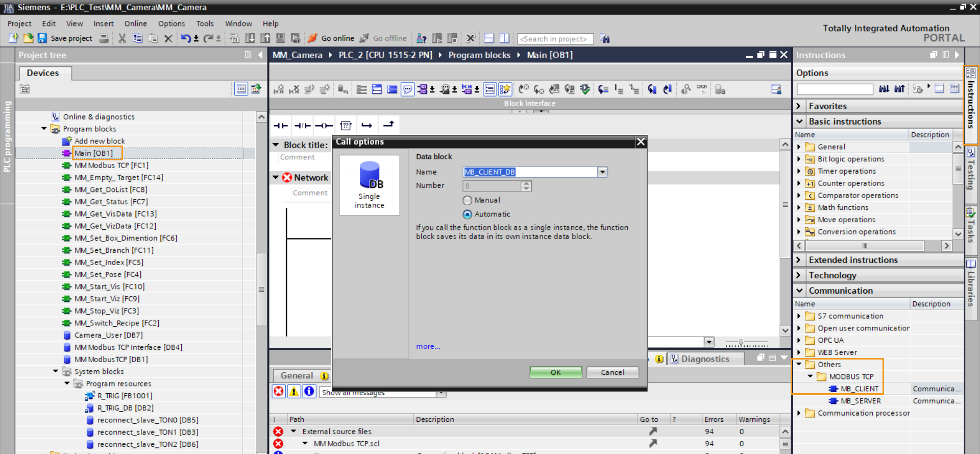Viewport: 980px width, 454px height.
Task: Click OK in Call options dialog
Action: click(x=555, y=372)
